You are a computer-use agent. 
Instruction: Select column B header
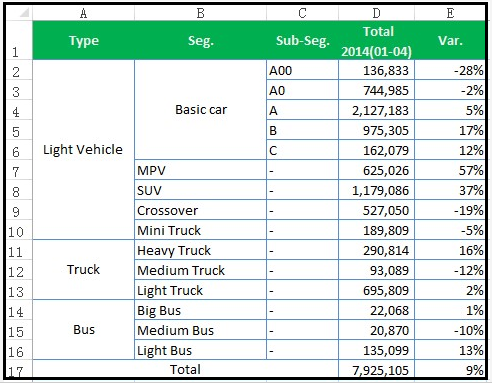pyautogui.click(x=200, y=13)
